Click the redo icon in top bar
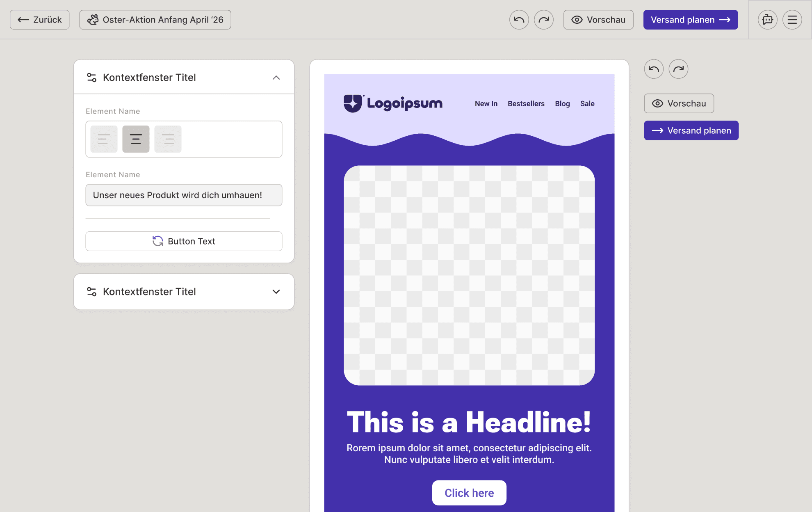This screenshot has width=812, height=512. pos(543,20)
